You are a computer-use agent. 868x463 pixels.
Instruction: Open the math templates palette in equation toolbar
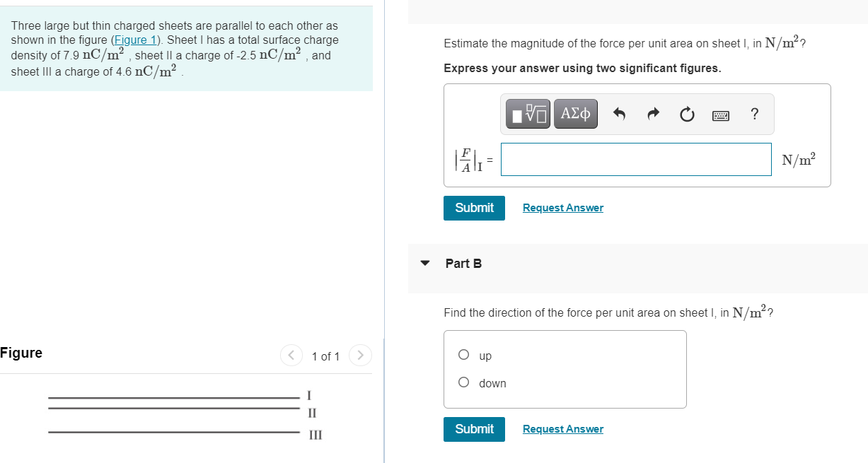pos(526,113)
